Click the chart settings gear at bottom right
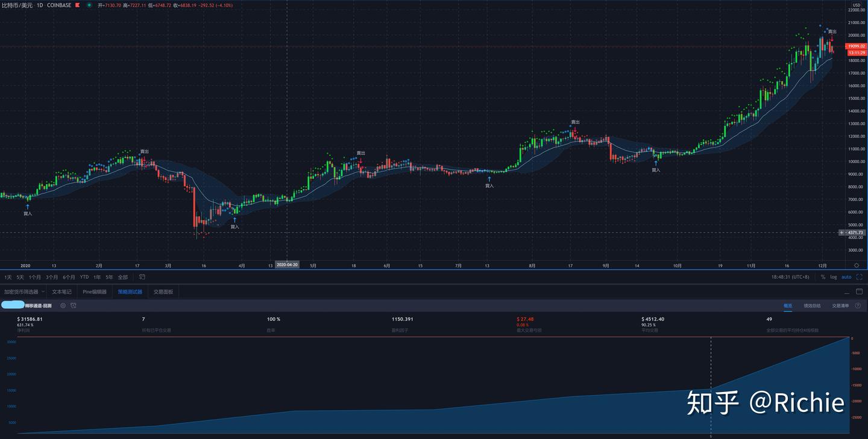The width and height of the screenshot is (868, 439). [x=857, y=265]
